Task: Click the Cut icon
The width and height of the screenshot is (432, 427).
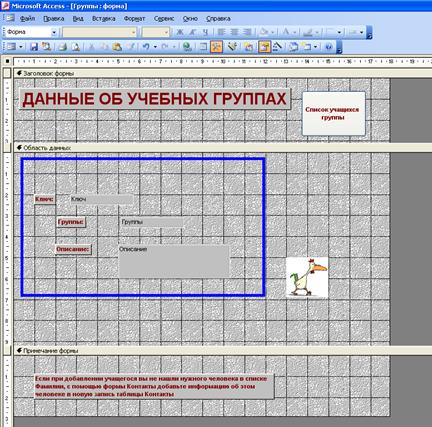Action: [x=91, y=47]
